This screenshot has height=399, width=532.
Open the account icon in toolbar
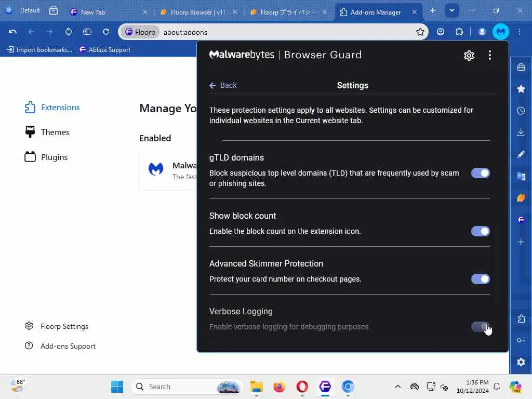click(x=441, y=32)
